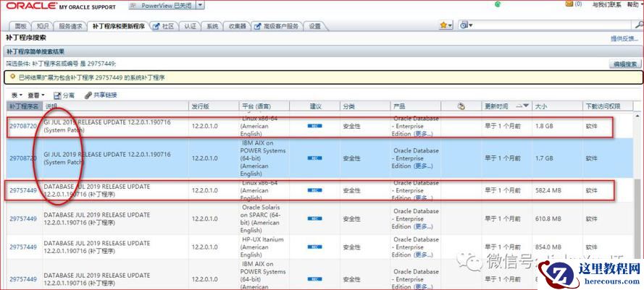Open the PowerView dropdown arrow
The image size is (644, 290).
pyautogui.click(x=200, y=5)
